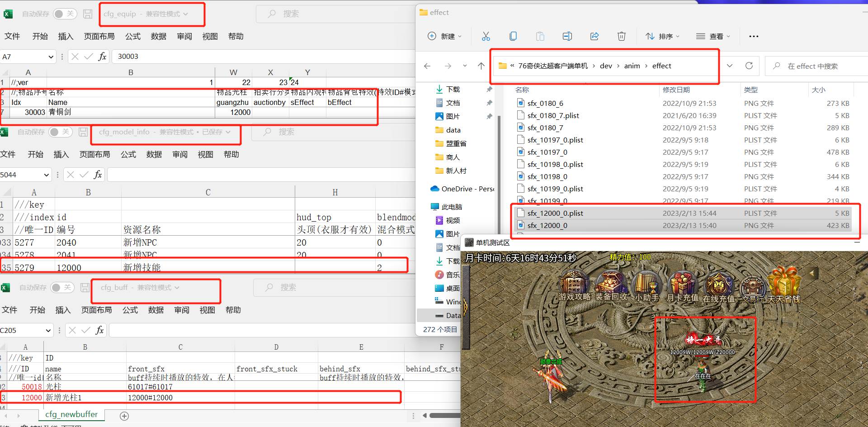Viewport: 868px width, 427px height.
Task: Click insert function fx in cfg_buff formula bar
Action: coord(100,330)
